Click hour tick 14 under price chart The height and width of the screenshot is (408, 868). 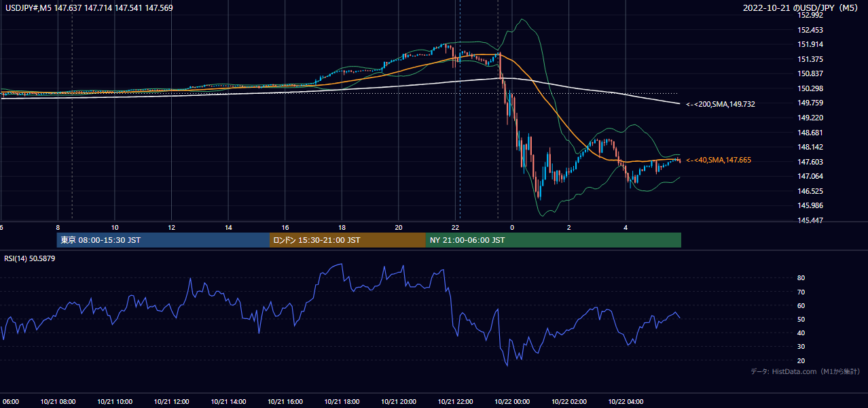(x=228, y=227)
